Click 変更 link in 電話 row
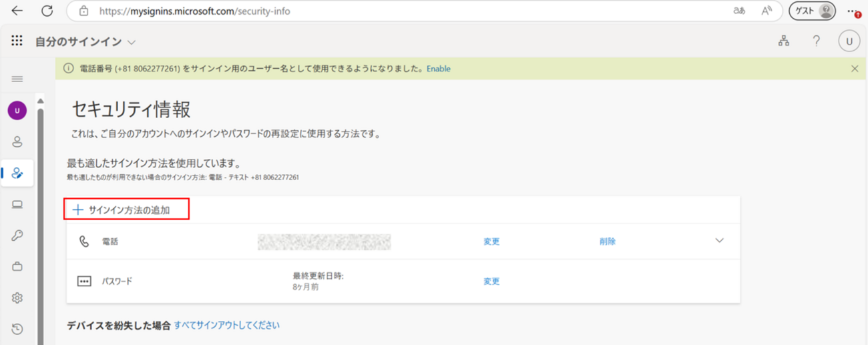The image size is (868, 345). [491, 242]
